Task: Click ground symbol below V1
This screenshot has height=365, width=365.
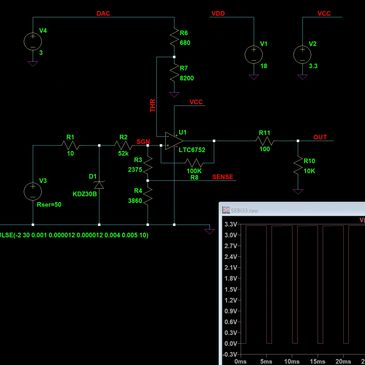Action: point(253,77)
